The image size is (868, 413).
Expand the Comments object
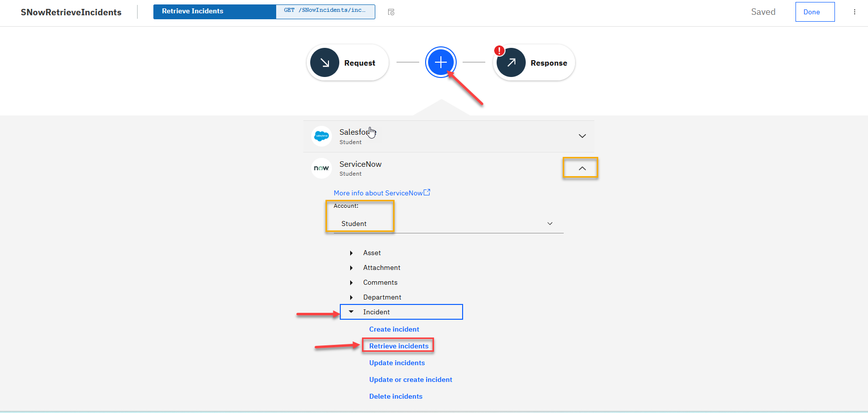351,283
